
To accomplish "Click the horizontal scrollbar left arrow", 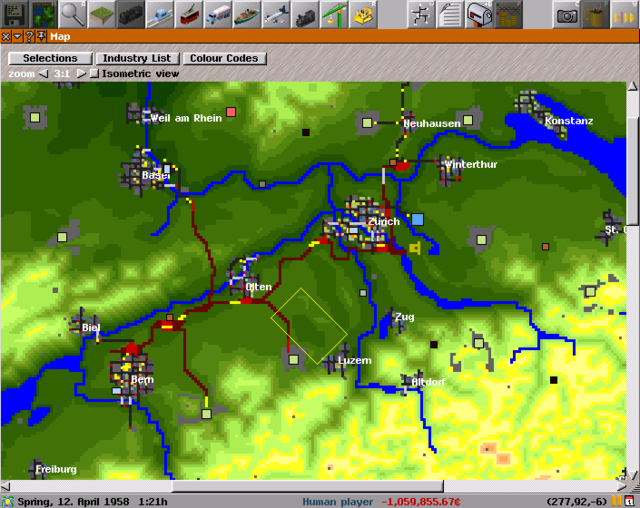I will (x=5, y=486).
